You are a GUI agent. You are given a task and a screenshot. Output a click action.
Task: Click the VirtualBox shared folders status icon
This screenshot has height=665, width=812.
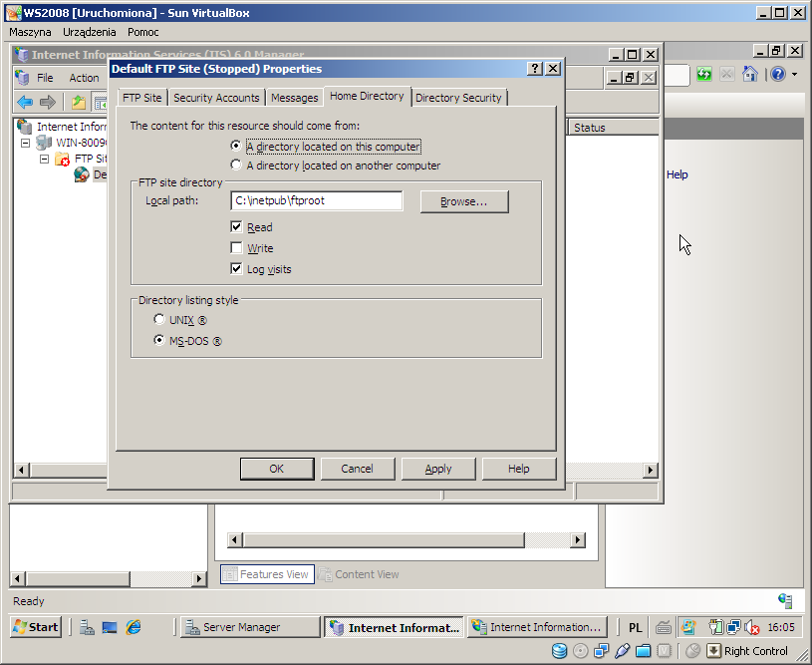[644, 651]
